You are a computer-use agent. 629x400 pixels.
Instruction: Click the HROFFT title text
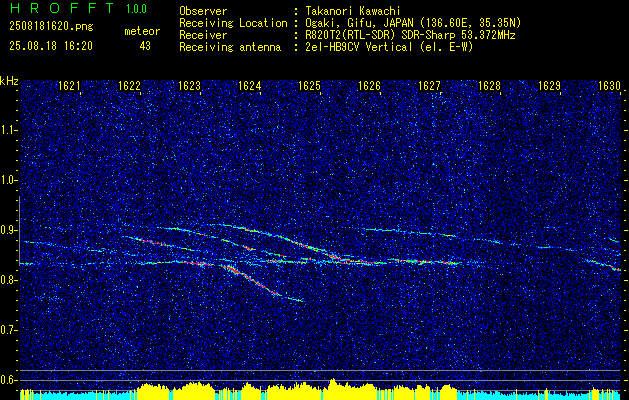click(61, 8)
